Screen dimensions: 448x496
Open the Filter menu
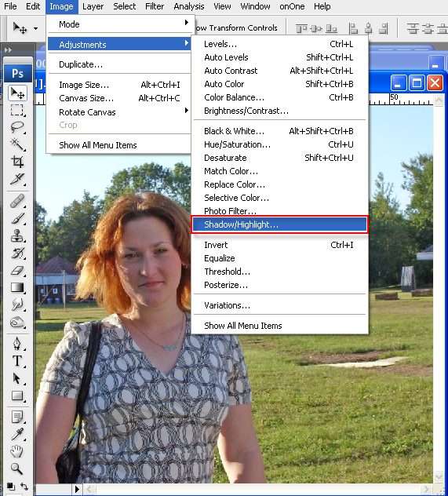155,6
